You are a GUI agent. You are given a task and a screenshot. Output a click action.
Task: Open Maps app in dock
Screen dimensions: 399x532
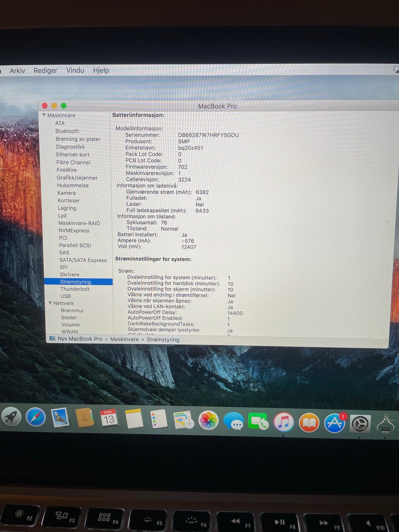tap(183, 420)
